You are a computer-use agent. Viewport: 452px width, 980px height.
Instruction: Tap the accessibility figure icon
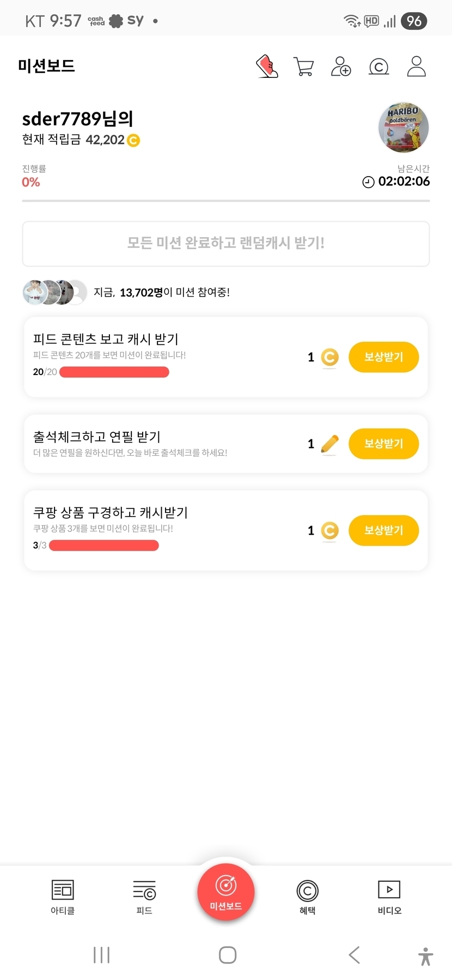[x=425, y=956]
